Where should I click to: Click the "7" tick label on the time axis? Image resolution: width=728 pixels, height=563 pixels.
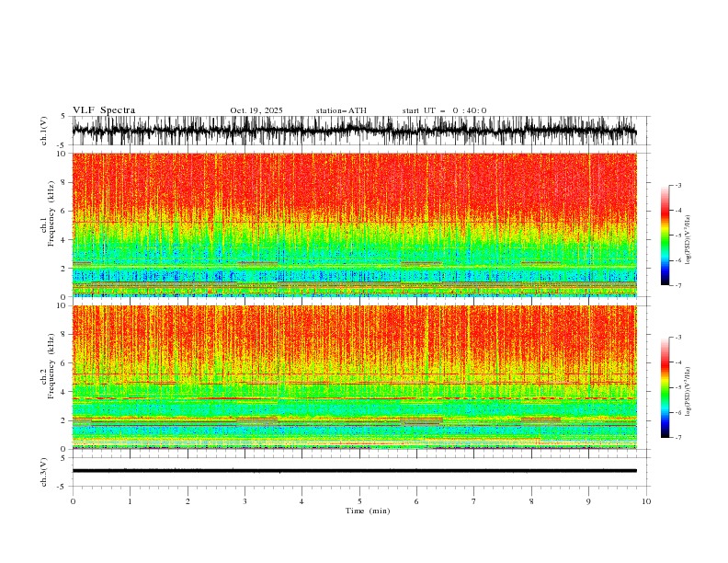[474, 501]
